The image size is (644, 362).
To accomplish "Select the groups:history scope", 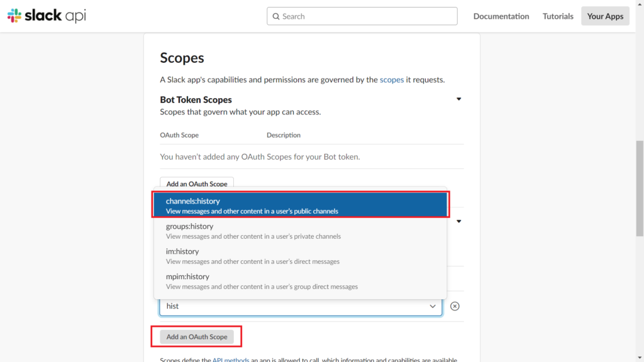I will (301, 230).
